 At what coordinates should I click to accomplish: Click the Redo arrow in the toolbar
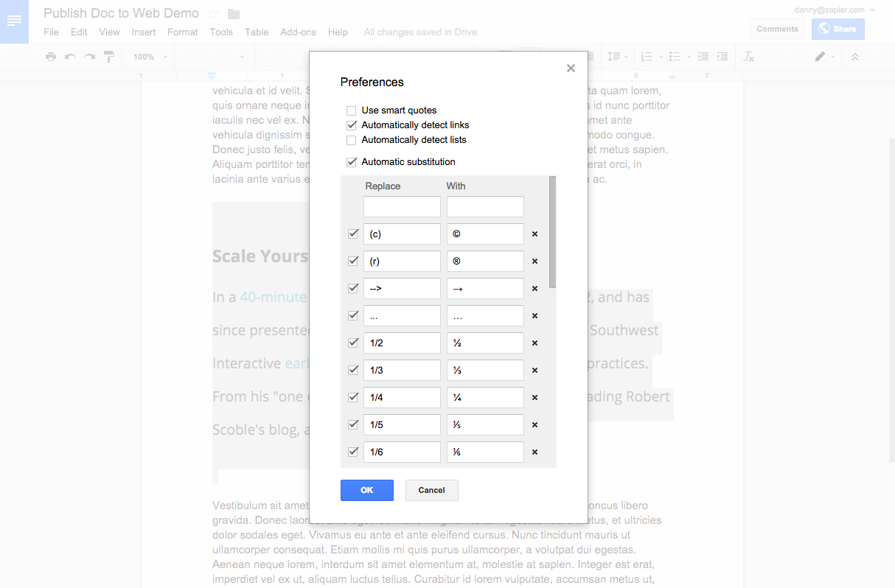[89, 57]
